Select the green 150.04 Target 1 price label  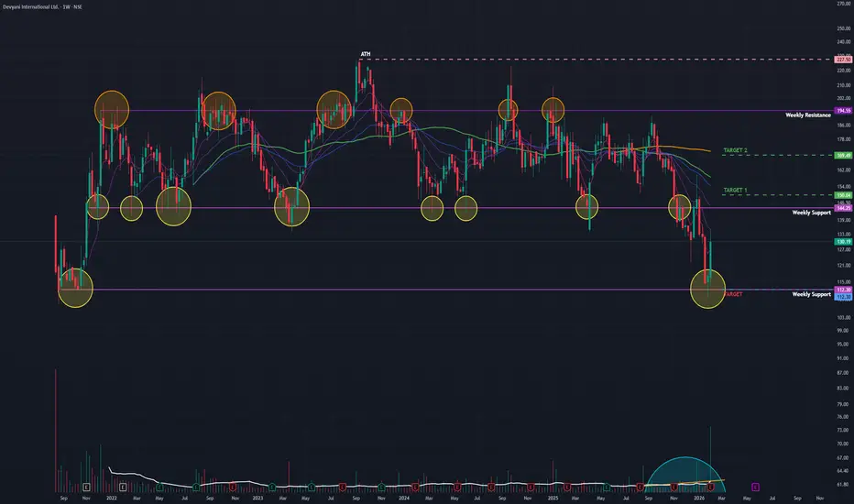[843, 195]
